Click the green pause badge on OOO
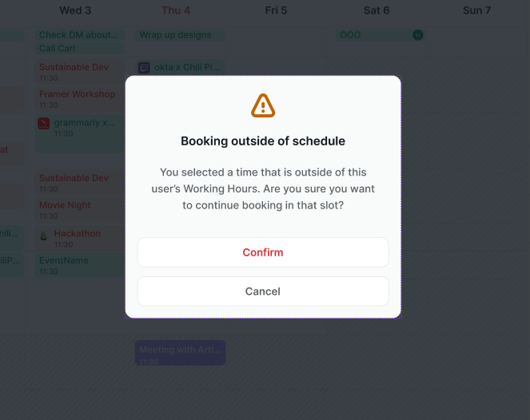The height and width of the screenshot is (420, 530). pos(417,35)
